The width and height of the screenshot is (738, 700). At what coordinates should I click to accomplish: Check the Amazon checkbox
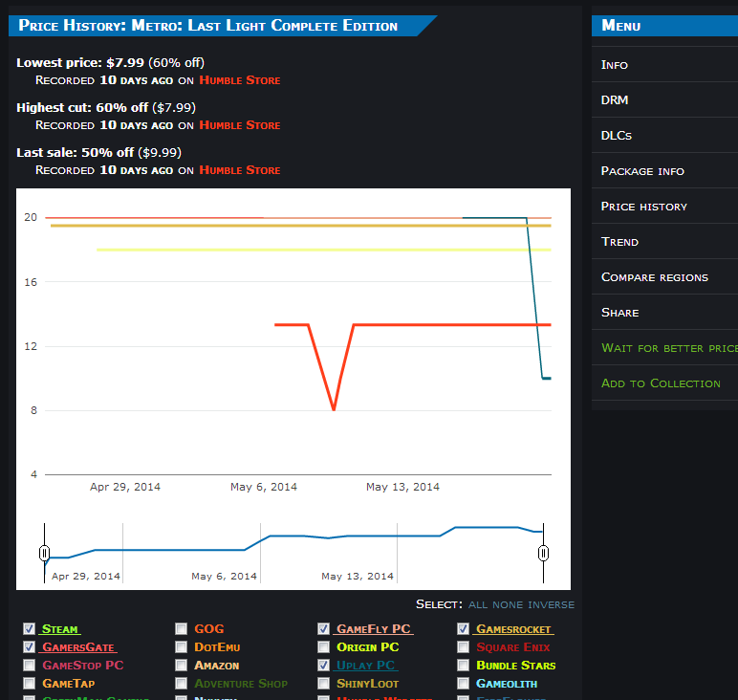pyautogui.click(x=182, y=666)
